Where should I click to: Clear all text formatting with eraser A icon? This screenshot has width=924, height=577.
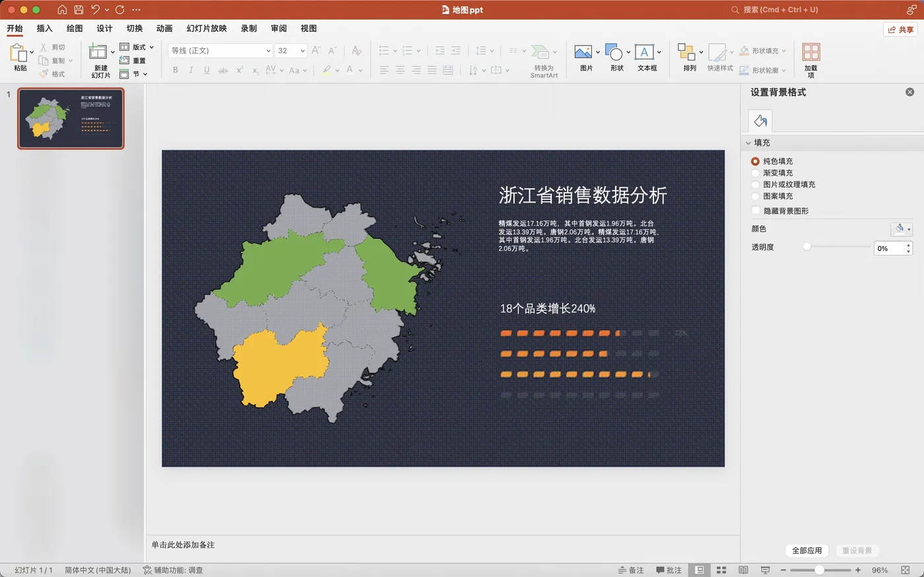[x=356, y=50]
